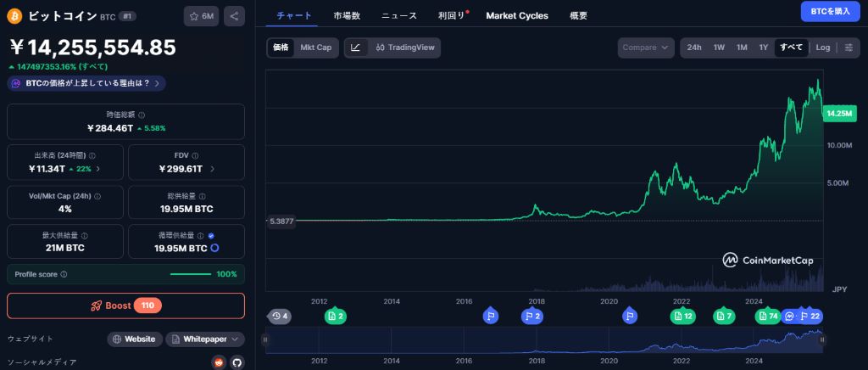This screenshot has width=868, height=370.
Task: Open info icon next to 総供給量
Action: [x=202, y=196]
